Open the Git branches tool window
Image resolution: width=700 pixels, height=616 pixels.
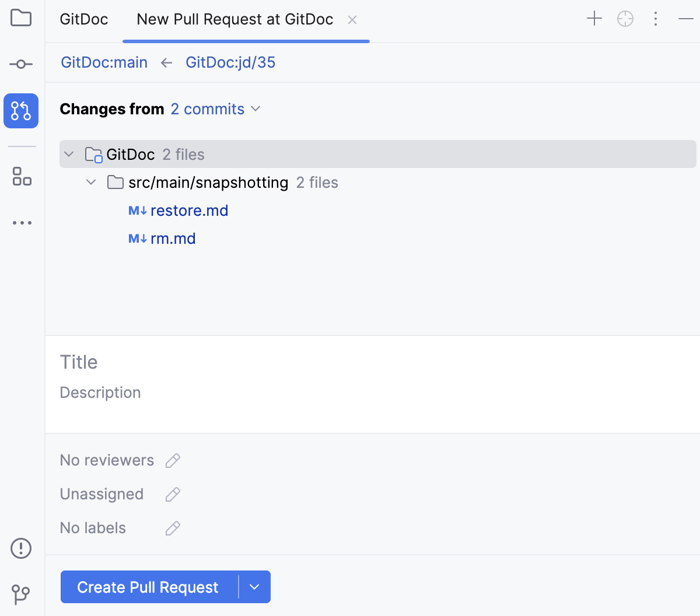coord(21,593)
